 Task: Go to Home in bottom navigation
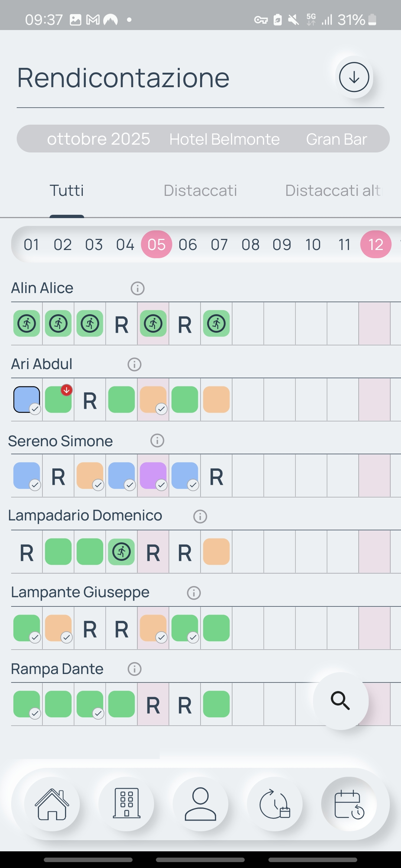[x=52, y=804]
